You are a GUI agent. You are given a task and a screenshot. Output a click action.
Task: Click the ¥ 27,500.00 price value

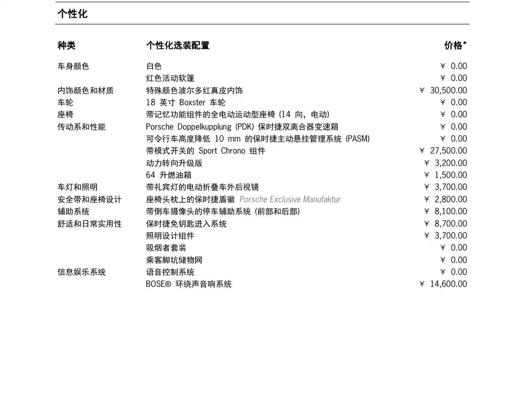click(x=443, y=151)
